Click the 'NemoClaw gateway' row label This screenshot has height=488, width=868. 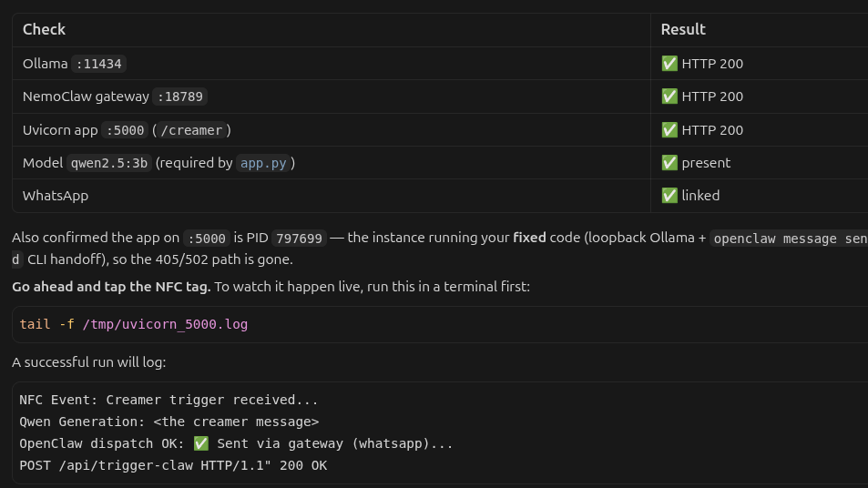pos(86,97)
